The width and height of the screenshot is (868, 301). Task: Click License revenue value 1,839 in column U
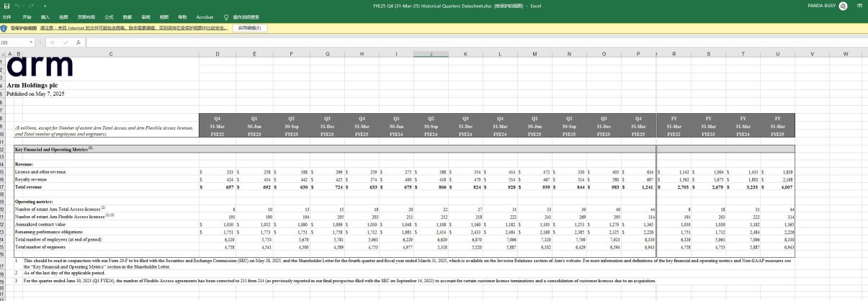pos(787,172)
